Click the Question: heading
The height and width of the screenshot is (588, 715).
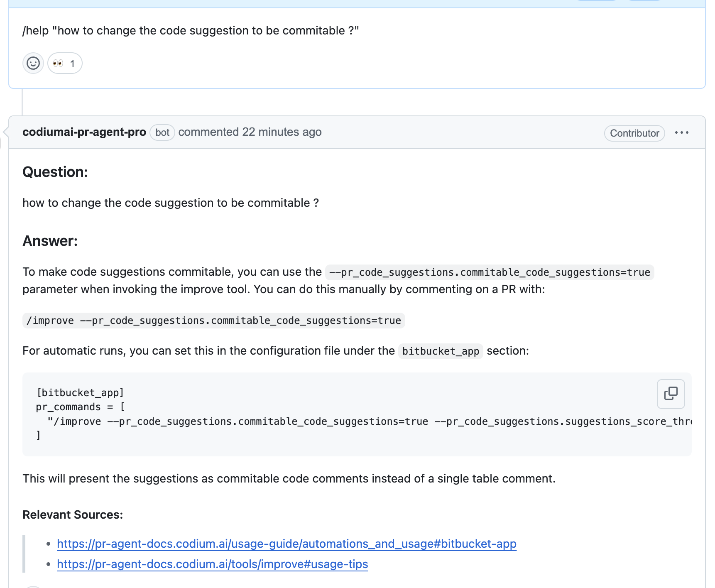click(x=55, y=172)
